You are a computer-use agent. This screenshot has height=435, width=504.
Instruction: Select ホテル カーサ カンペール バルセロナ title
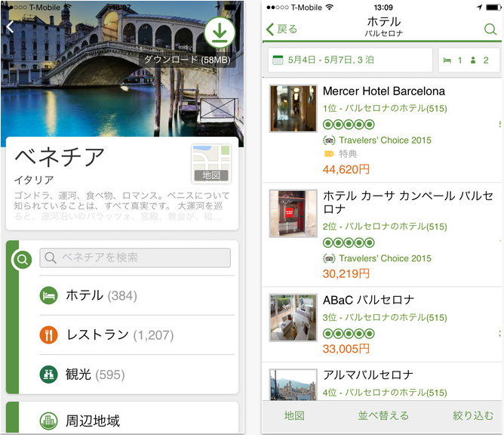click(x=408, y=202)
